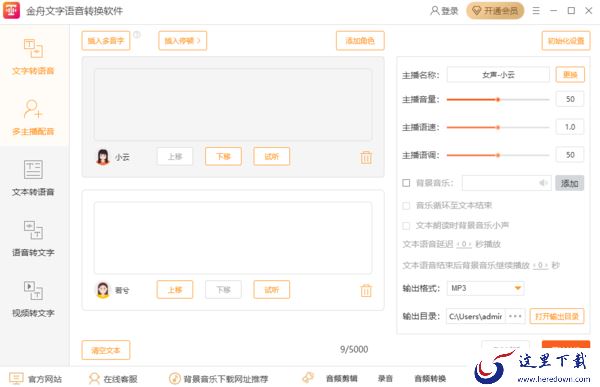Open the 音频转换 audio converter tool
This screenshot has height=387, width=600.
pyautogui.click(x=430, y=379)
